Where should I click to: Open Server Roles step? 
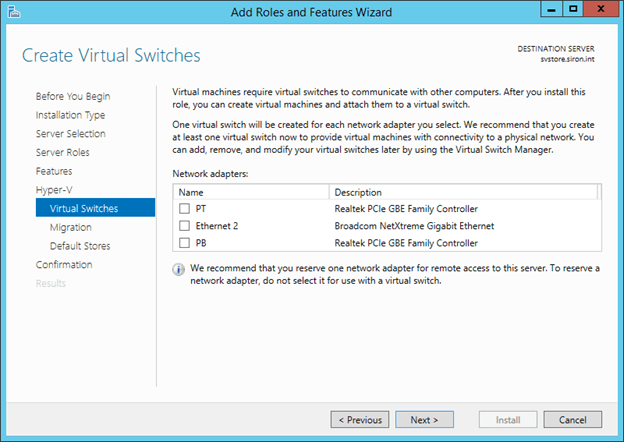tap(62, 152)
